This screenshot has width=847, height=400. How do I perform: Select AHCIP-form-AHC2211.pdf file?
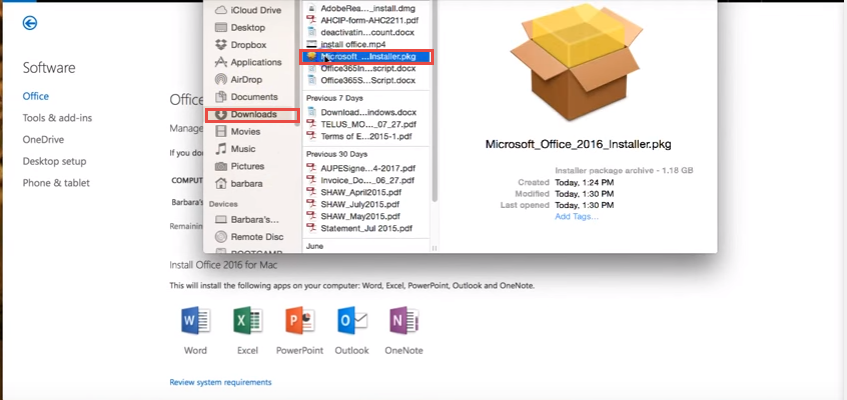point(362,20)
